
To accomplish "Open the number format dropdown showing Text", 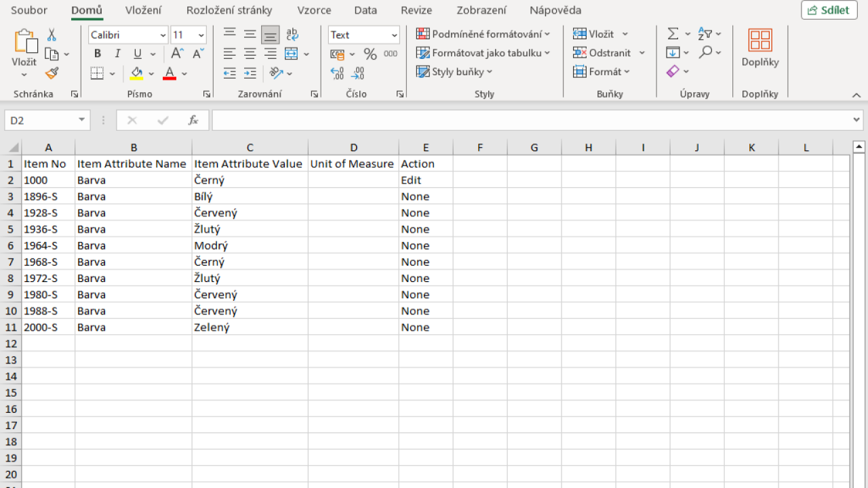I will click(363, 35).
